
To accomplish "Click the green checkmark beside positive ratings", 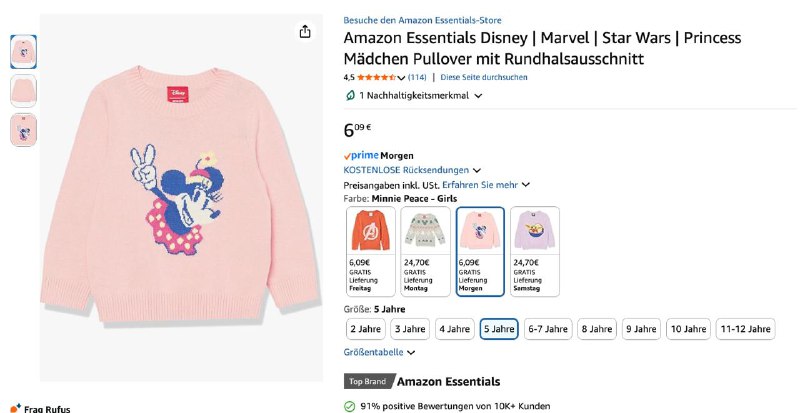I will (x=350, y=407).
